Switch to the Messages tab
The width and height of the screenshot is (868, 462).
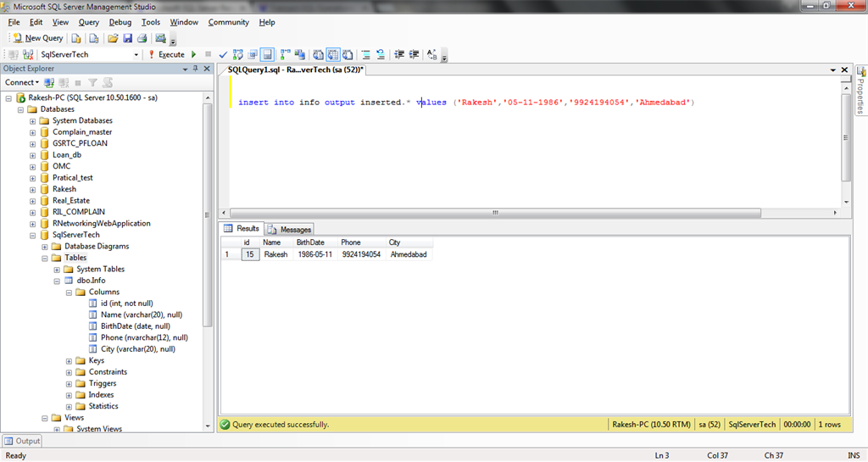point(290,229)
